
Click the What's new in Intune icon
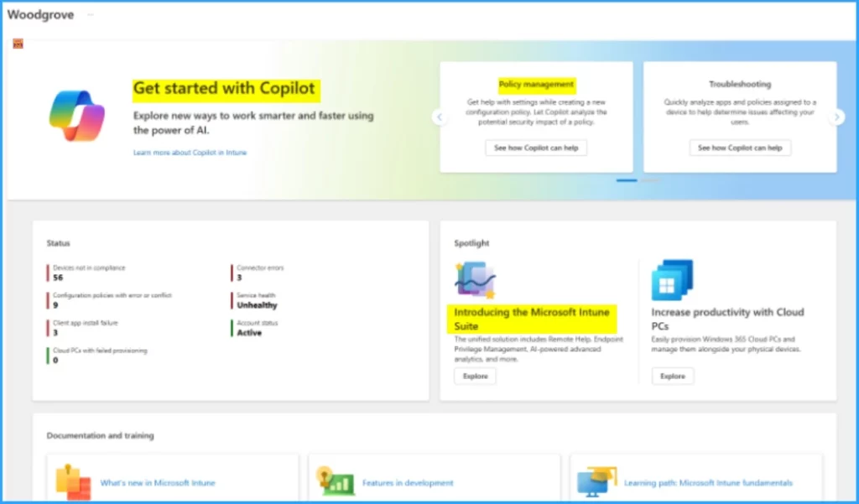coord(74,482)
